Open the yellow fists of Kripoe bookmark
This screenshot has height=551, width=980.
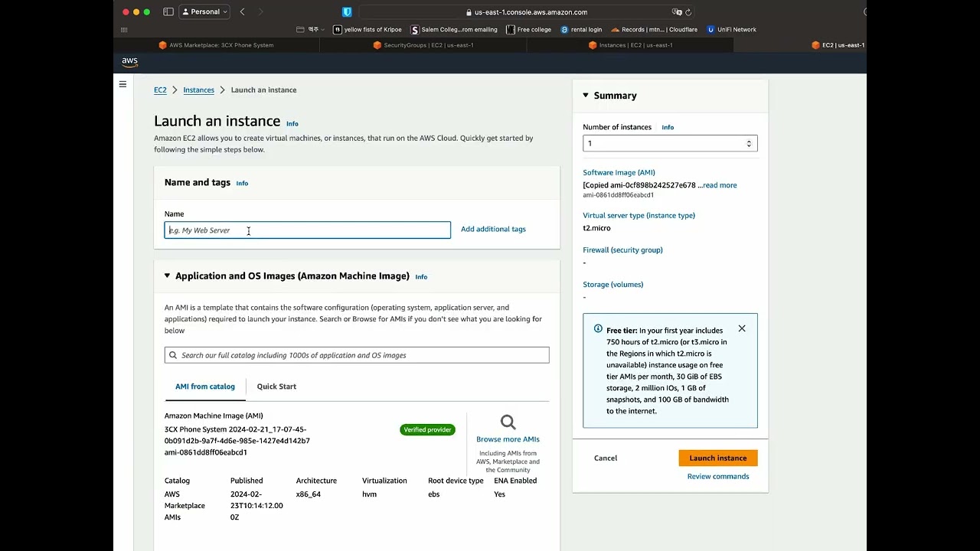click(367, 30)
